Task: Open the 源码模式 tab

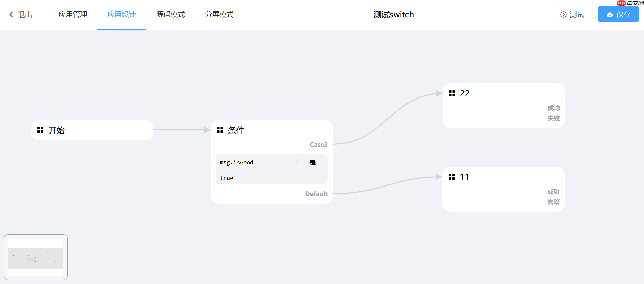Action: (x=170, y=14)
